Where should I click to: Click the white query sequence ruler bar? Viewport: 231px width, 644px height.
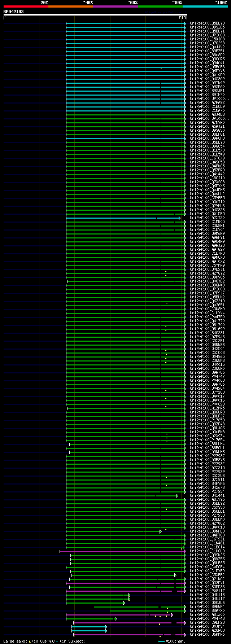(x=95, y=15)
